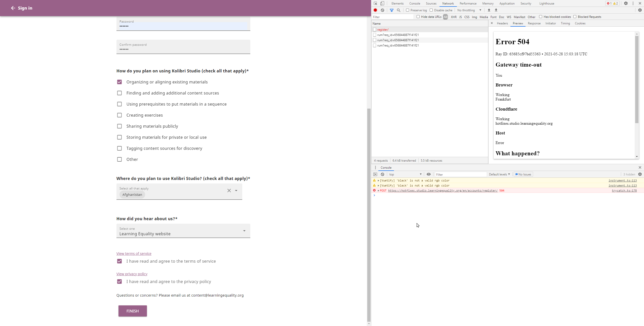This screenshot has width=644, height=326.
Task: Enable the Preserve log checkbox
Action: (x=408, y=10)
